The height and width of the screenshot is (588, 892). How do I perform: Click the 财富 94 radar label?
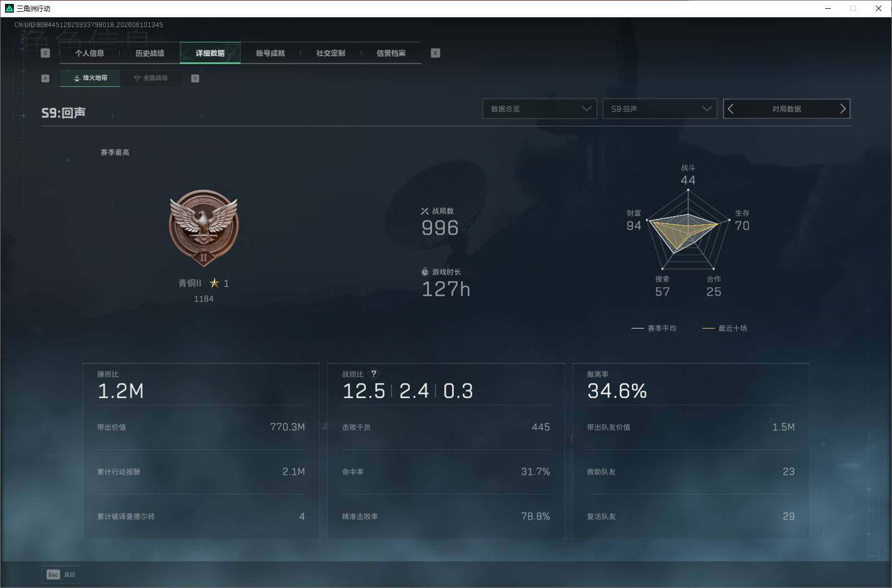coord(634,220)
